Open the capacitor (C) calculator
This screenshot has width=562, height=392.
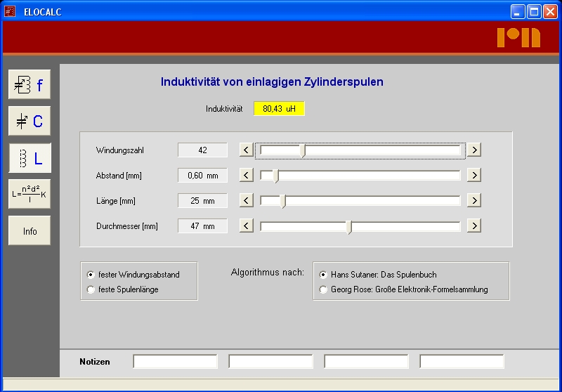click(x=30, y=122)
